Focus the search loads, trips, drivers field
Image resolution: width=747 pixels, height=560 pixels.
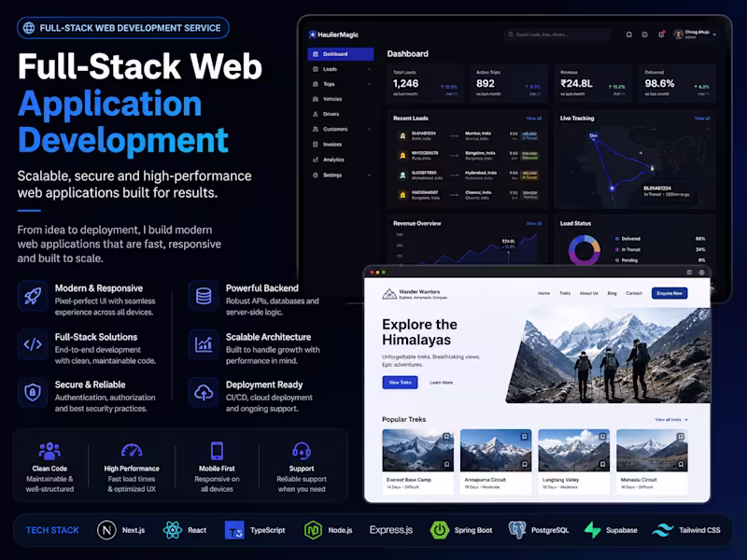557,35
